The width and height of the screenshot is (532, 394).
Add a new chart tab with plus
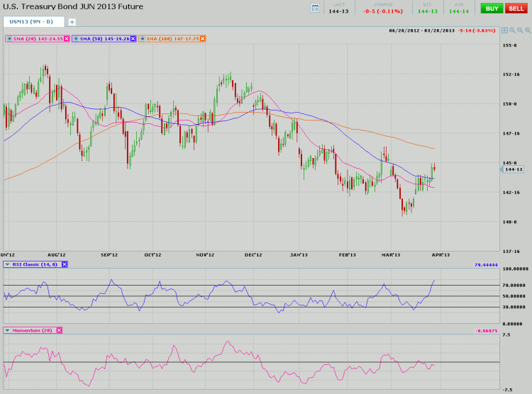point(72,22)
